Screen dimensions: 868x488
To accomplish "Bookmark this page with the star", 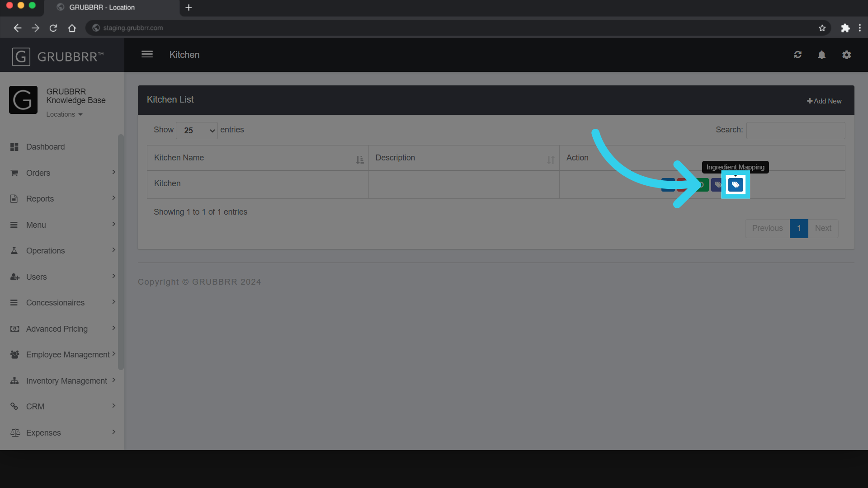I will (822, 28).
